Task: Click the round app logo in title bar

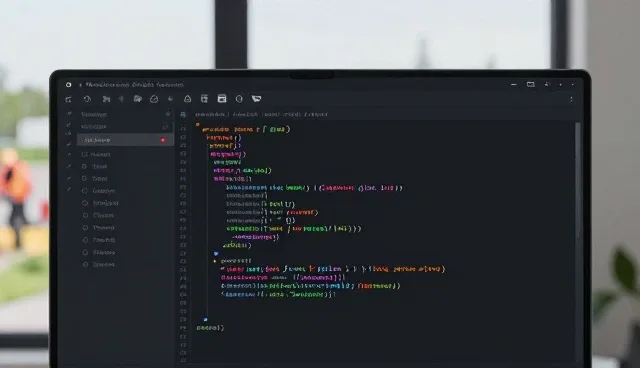Action: tap(69, 85)
